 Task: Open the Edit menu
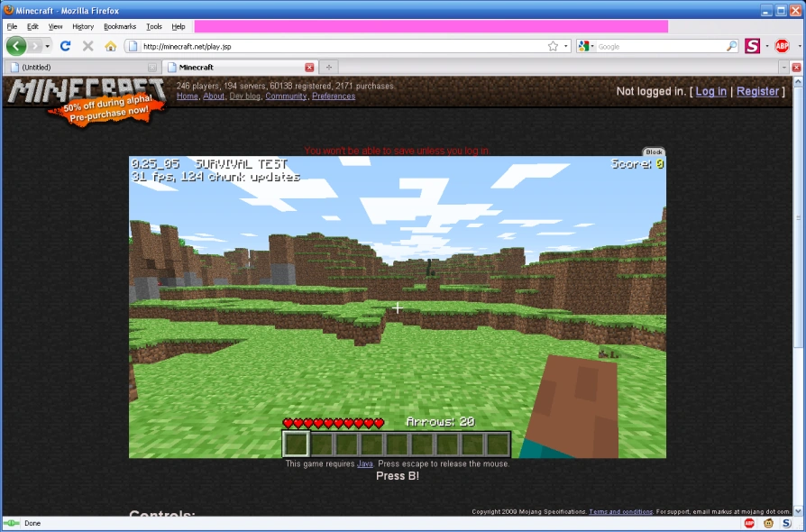pyautogui.click(x=32, y=27)
